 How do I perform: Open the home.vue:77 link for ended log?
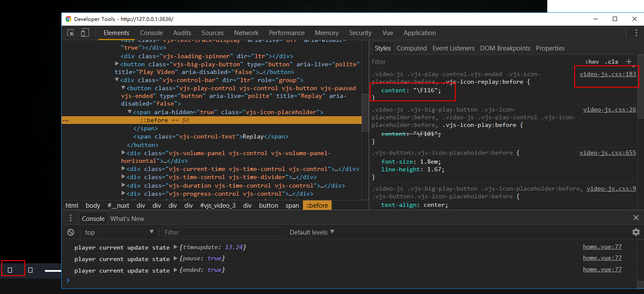coord(602,270)
